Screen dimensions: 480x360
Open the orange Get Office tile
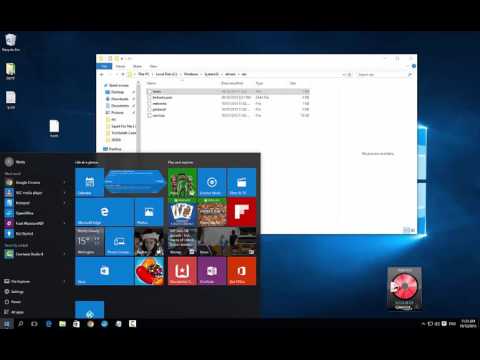(x=242, y=271)
